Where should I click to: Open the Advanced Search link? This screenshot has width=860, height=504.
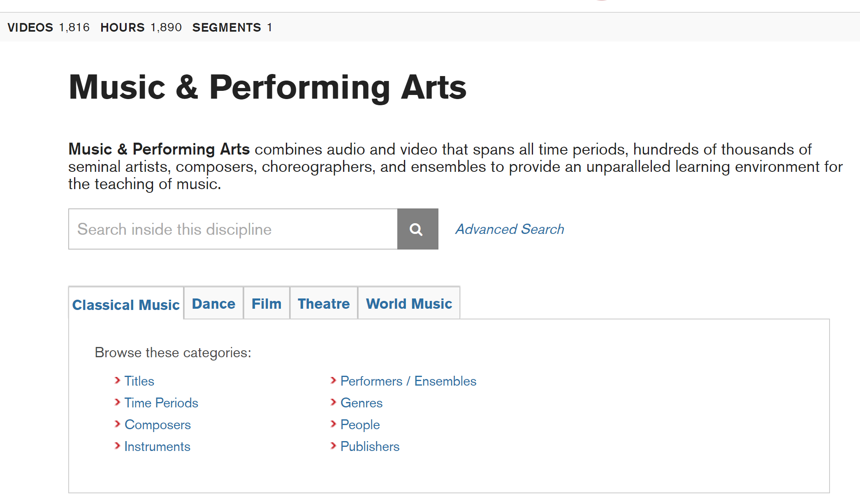[x=509, y=229]
